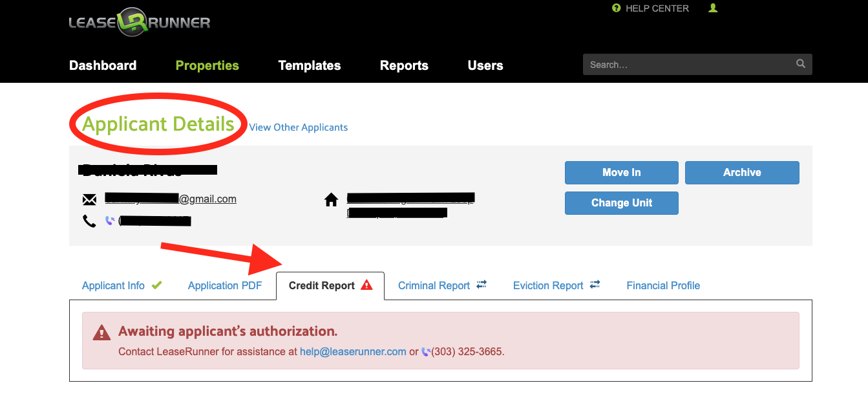The width and height of the screenshot is (868, 394).
Task: Open the Dashboard menu item
Action: point(103,65)
